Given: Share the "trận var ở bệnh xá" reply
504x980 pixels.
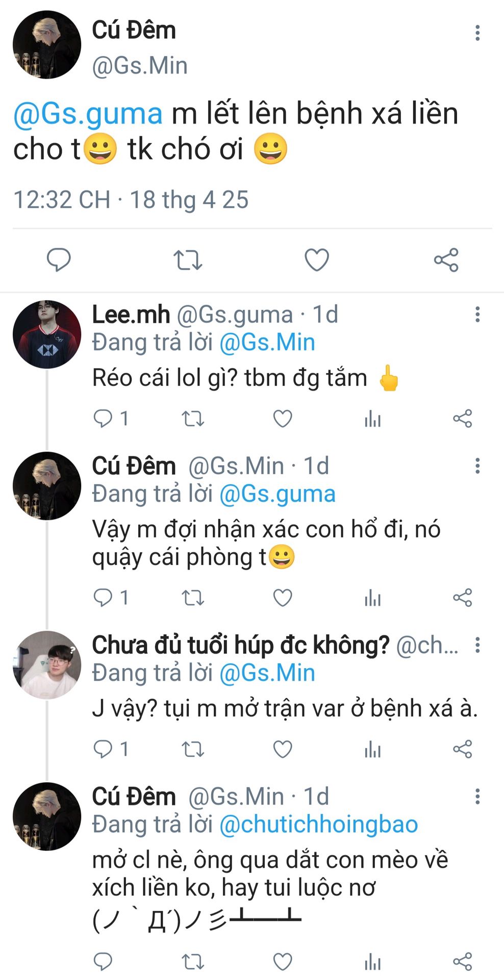Looking at the screenshot, I should 463,749.
